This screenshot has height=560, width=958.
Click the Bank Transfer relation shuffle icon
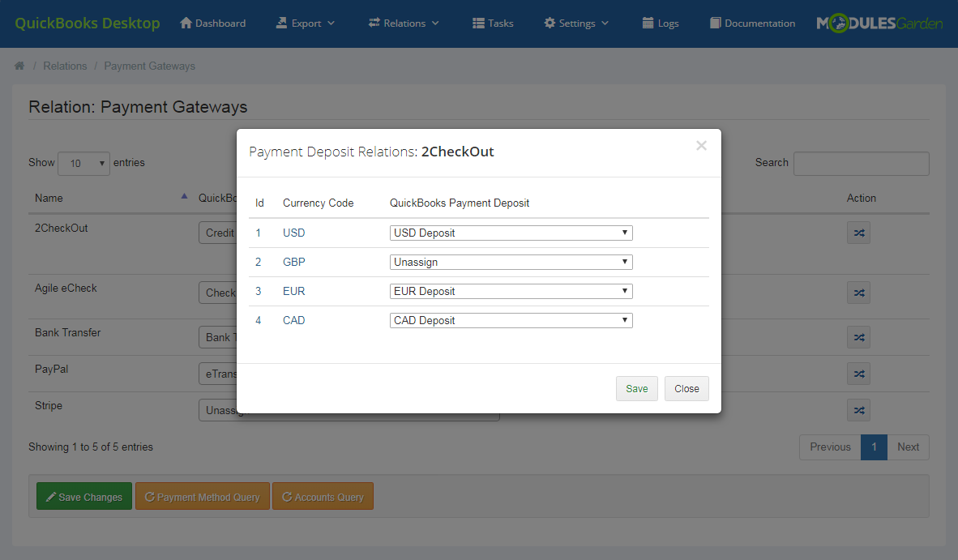[858, 337]
